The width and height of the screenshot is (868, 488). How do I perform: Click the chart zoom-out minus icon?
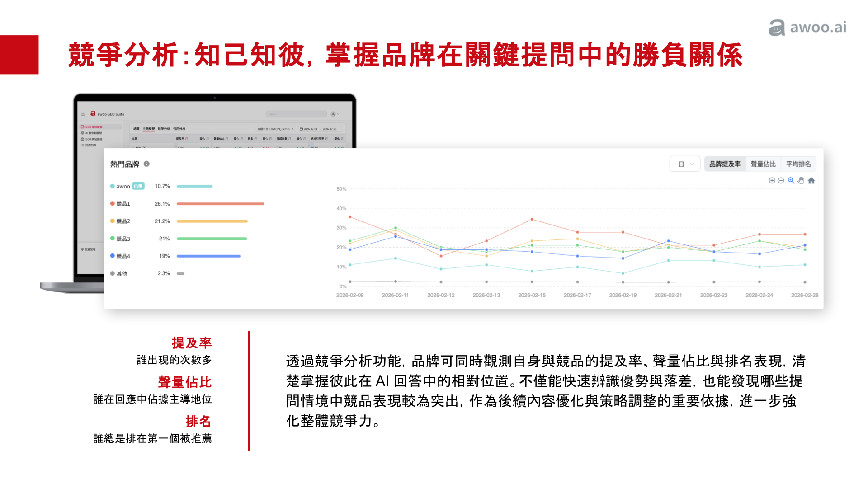pos(781,181)
